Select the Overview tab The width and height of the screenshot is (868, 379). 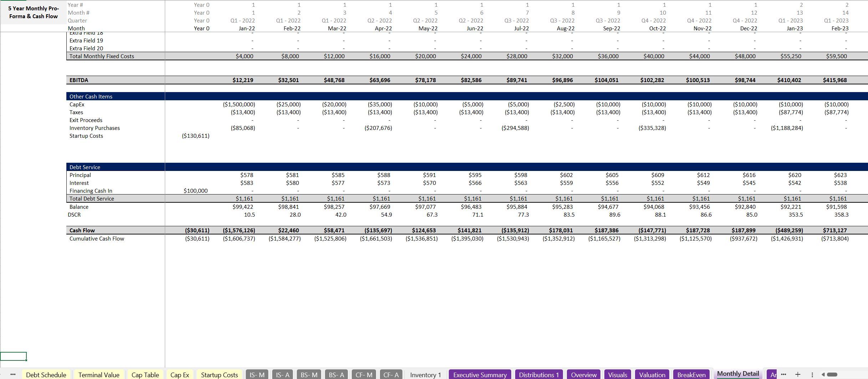(x=584, y=375)
